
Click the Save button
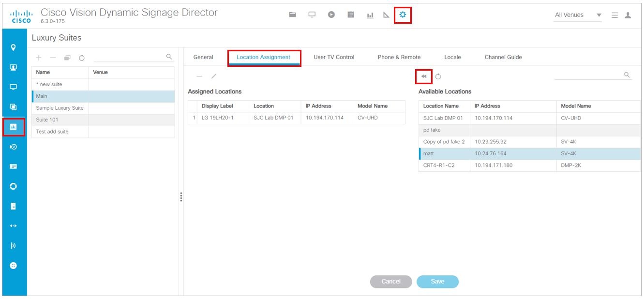[x=437, y=282]
